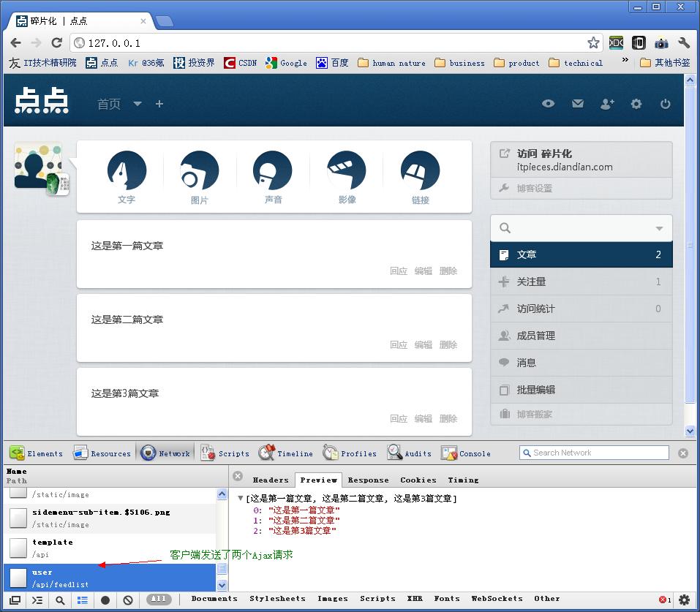Open the gear settings icon in header

[x=636, y=104]
